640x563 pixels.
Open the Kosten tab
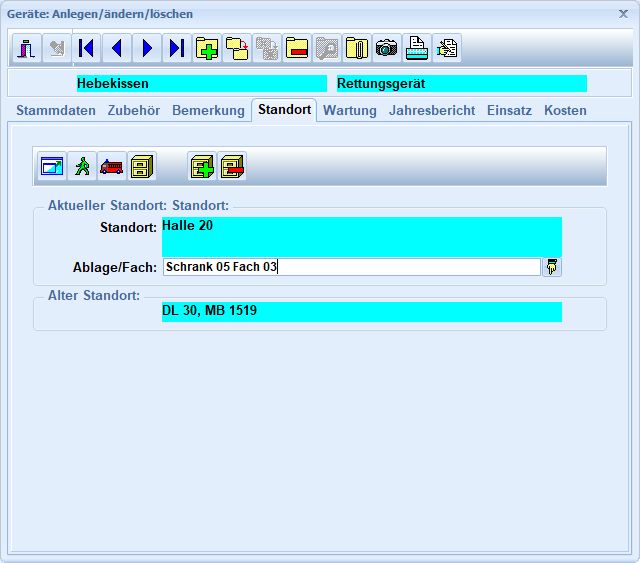(565, 110)
